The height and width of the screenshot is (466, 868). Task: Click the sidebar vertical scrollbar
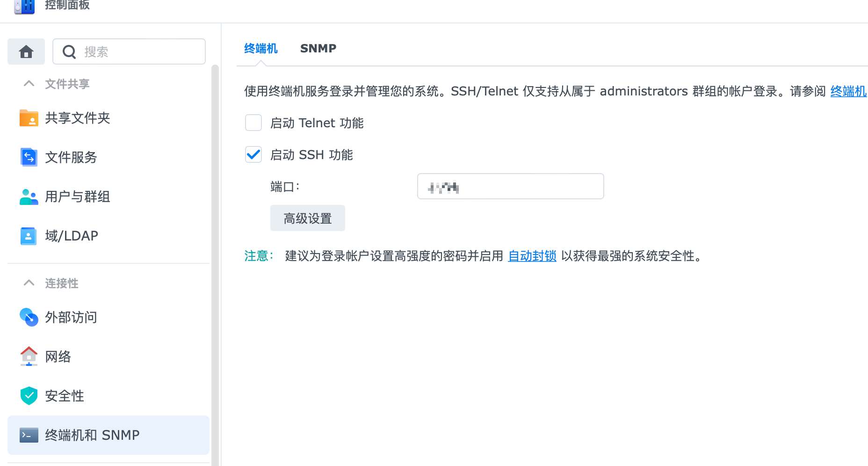coord(215,265)
